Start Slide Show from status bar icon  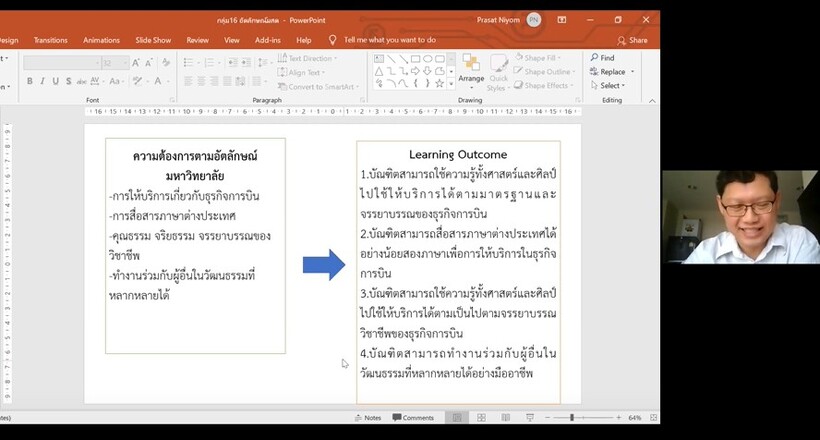tap(530, 418)
